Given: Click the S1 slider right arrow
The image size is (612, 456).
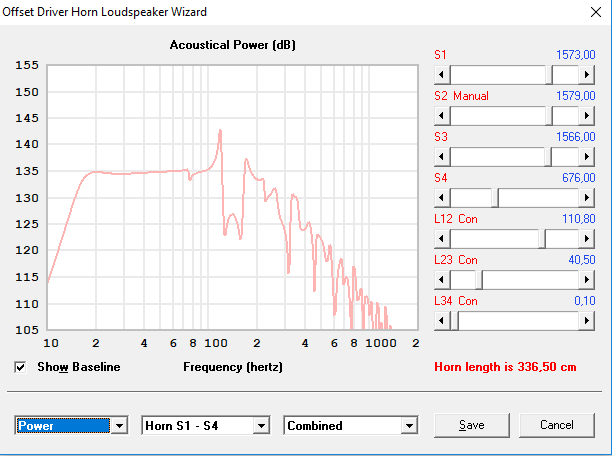Looking at the screenshot, I should 587,75.
